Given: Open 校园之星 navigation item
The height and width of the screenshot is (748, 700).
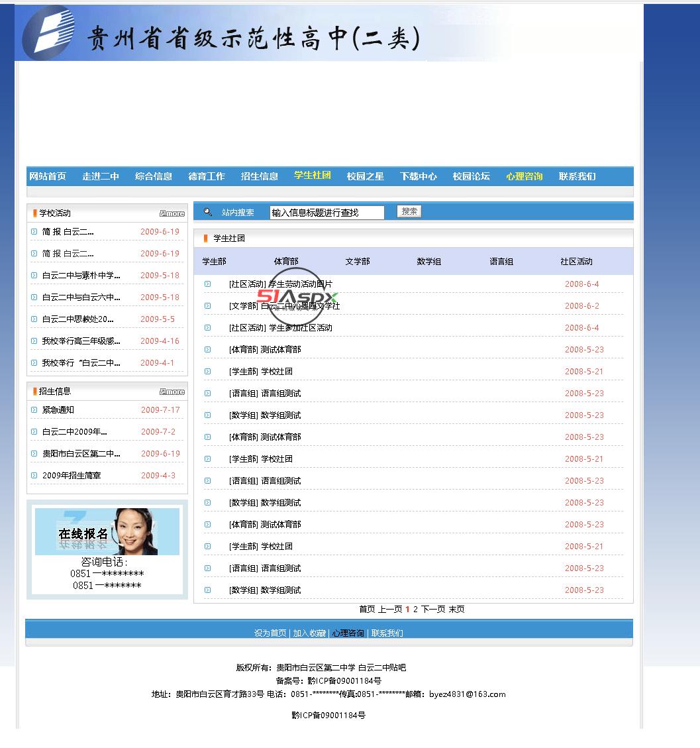Looking at the screenshot, I should click(366, 176).
